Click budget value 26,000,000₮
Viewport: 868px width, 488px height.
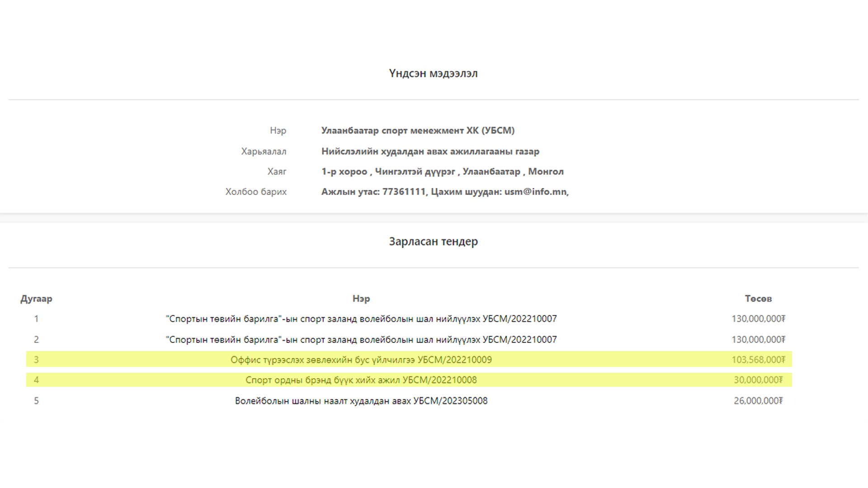(x=758, y=401)
